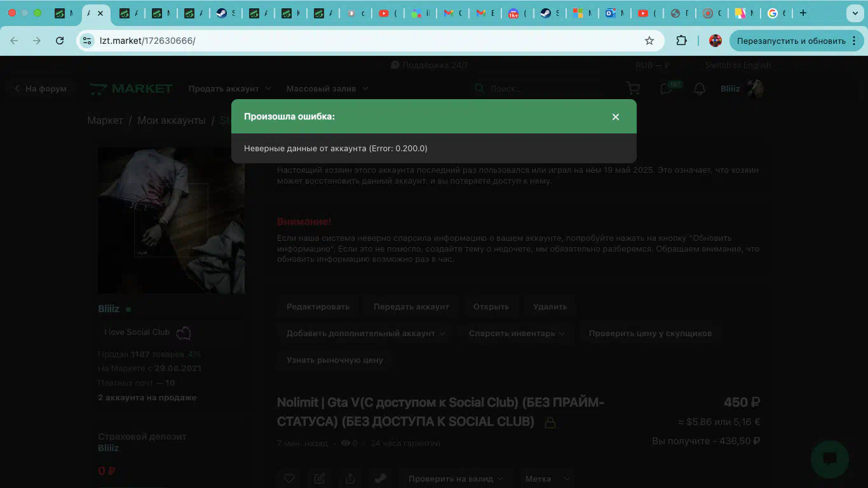Viewport: 868px width, 488px height.
Task: Click the Страховой депозит label
Action: [x=142, y=437]
